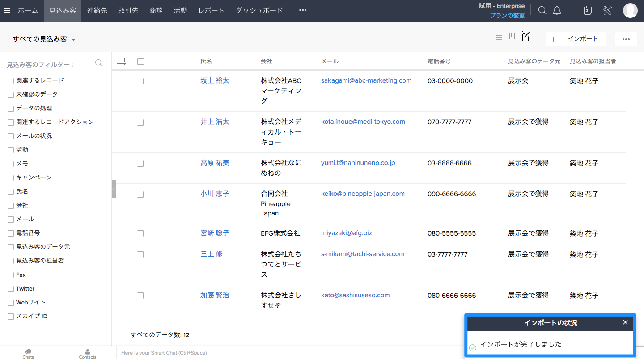Open manage columns icon in table header
Viewport: 644px width, 359px height.
[121, 61]
